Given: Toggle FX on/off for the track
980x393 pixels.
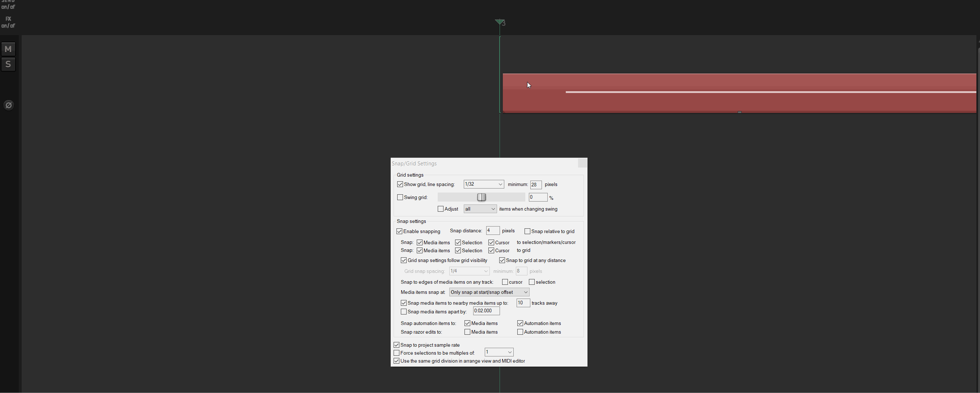Looking at the screenshot, I should pos(8,22).
